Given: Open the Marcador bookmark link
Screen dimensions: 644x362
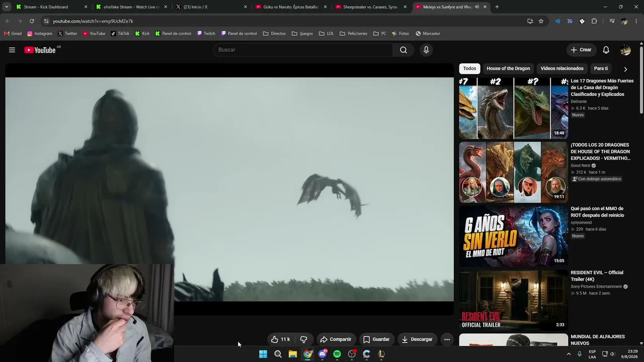Looking at the screenshot, I should point(428,34).
